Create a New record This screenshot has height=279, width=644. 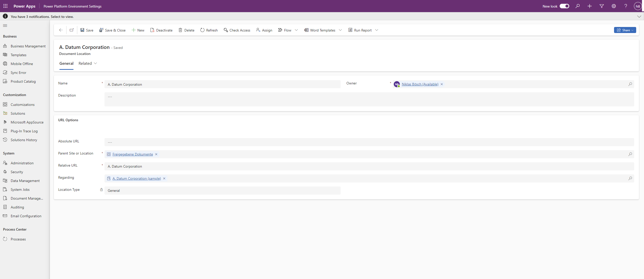[138, 30]
